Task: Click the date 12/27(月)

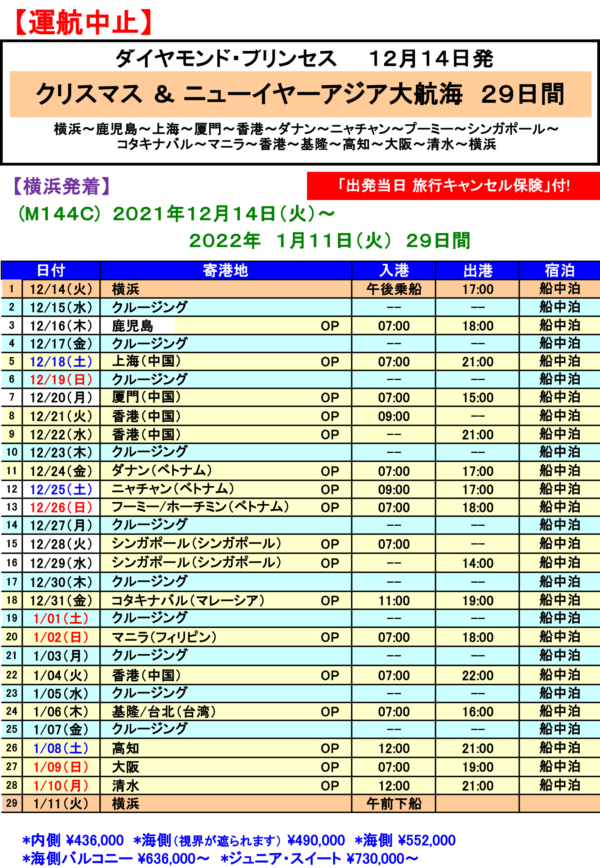Action: (61, 525)
